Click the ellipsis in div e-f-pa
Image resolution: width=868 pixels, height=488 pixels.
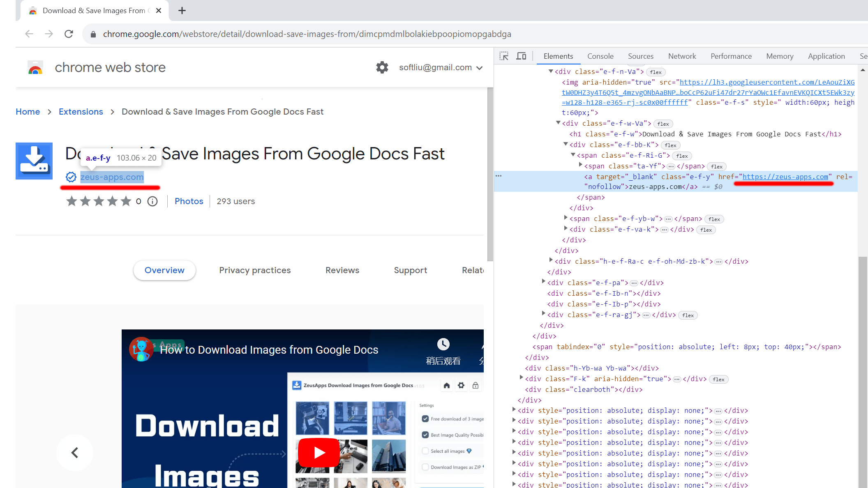coord(634,283)
